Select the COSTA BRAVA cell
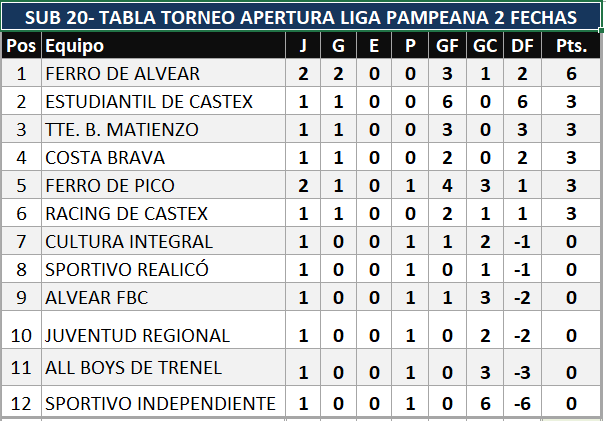The width and height of the screenshot is (606, 421). tap(163, 157)
